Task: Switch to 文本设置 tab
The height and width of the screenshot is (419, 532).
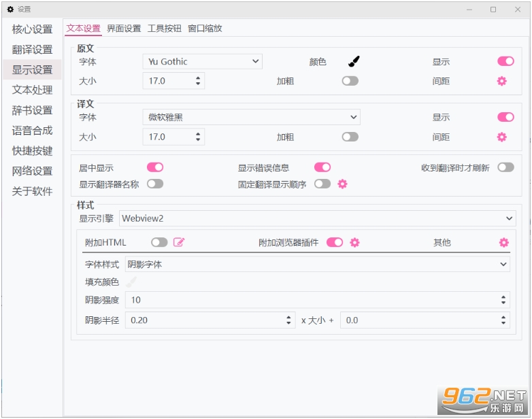Action: (x=84, y=28)
